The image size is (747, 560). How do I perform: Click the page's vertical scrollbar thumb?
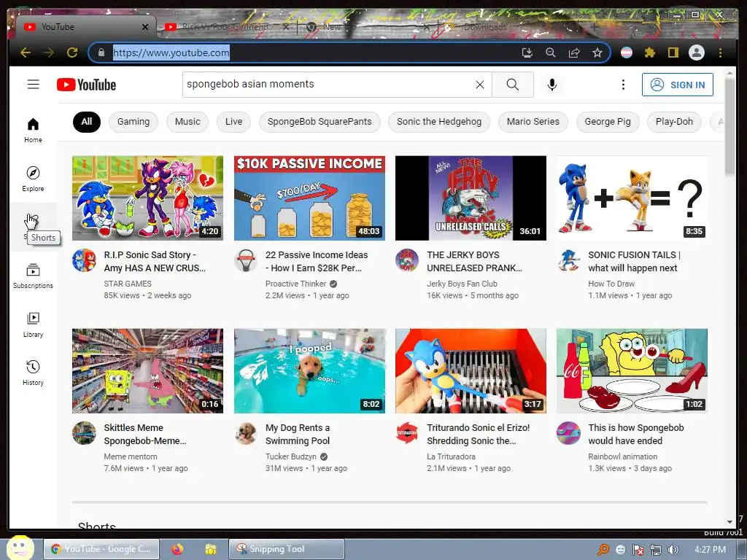tap(729, 126)
